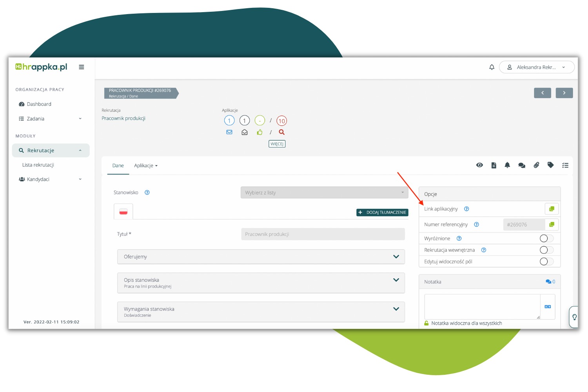Enable the Wyróżnione toggle
The width and height of the screenshot is (588, 392).
pos(546,238)
